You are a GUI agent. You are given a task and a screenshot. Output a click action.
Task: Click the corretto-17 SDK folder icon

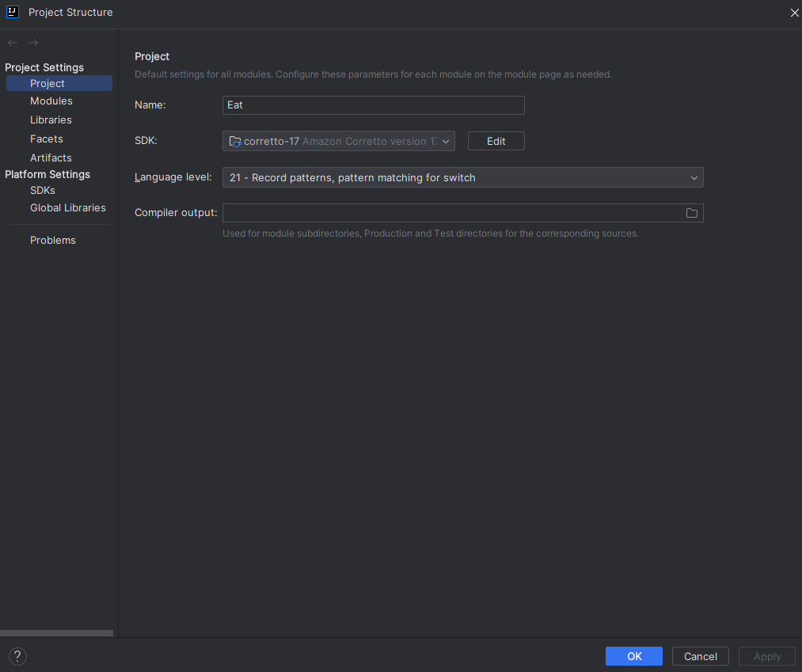(235, 141)
